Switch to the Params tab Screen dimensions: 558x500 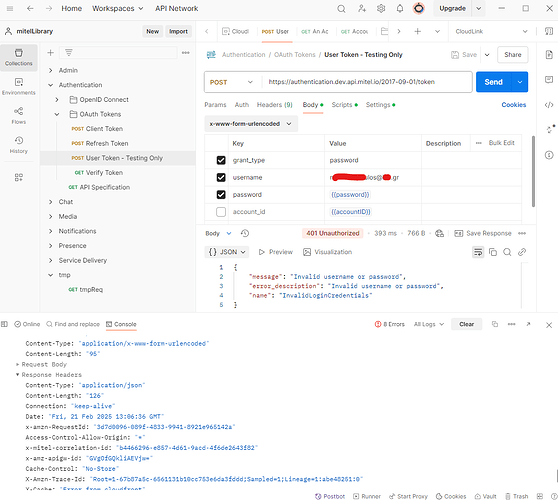click(x=215, y=105)
